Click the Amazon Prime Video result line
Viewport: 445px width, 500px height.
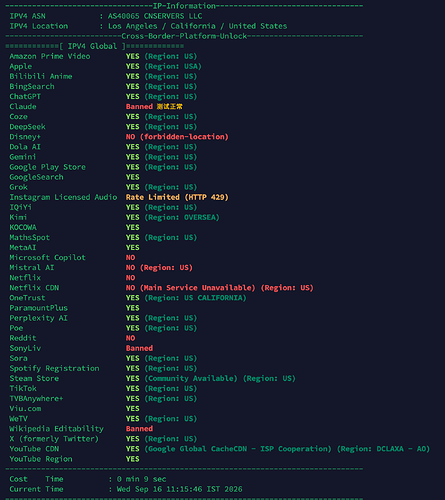(x=103, y=56)
